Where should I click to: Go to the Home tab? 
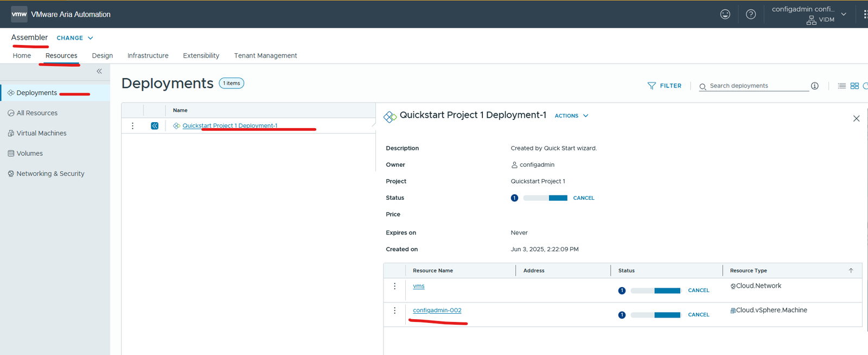(x=22, y=55)
